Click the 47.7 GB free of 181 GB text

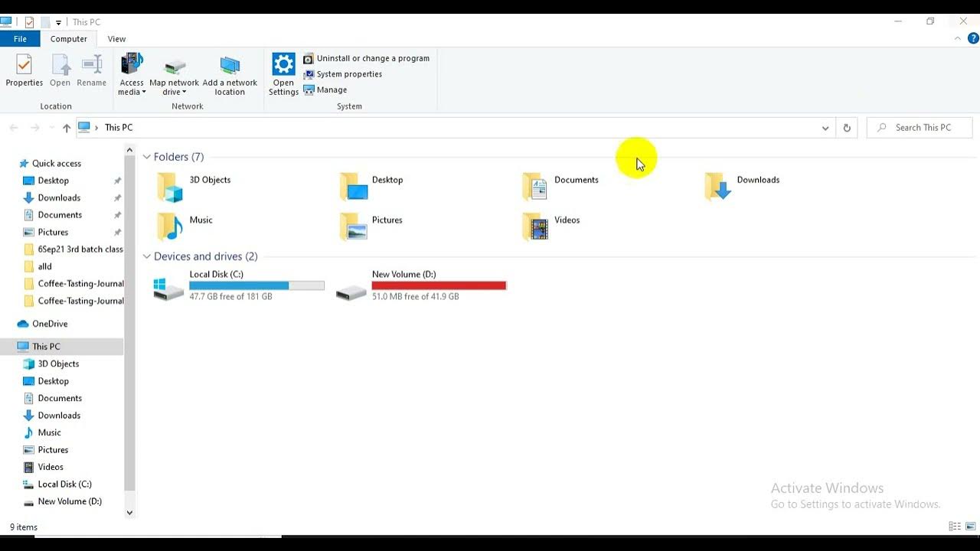click(230, 296)
